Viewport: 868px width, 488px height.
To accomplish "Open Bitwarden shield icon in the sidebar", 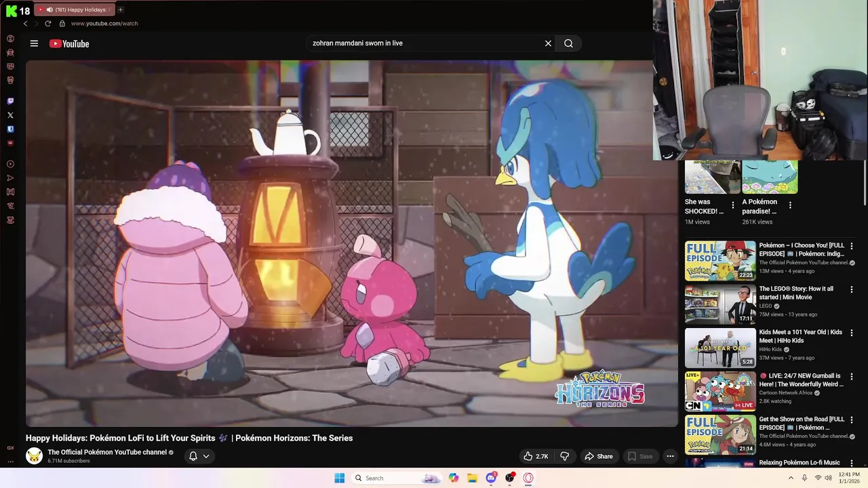I will tap(10, 129).
